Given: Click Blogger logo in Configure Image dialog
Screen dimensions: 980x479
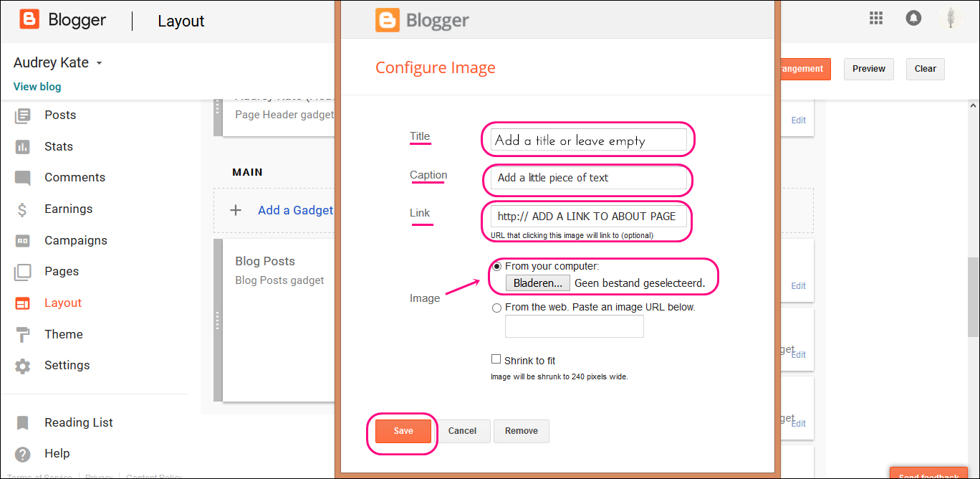Looking at the screenshot, I should [422, 20].
